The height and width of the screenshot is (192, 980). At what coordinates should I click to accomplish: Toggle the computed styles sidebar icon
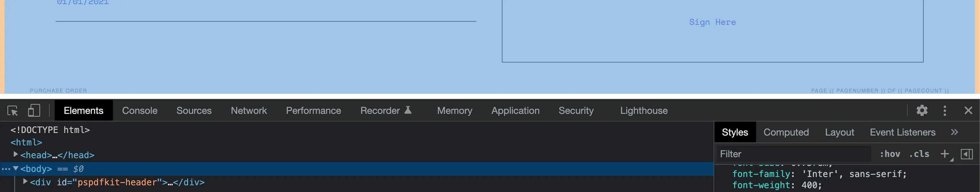pos(966,154)
